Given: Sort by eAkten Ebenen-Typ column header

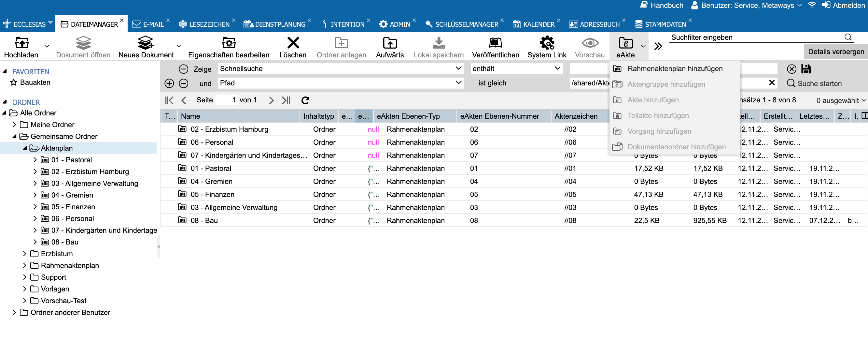Looking at the screenshot, I should (x=414, y=116).
